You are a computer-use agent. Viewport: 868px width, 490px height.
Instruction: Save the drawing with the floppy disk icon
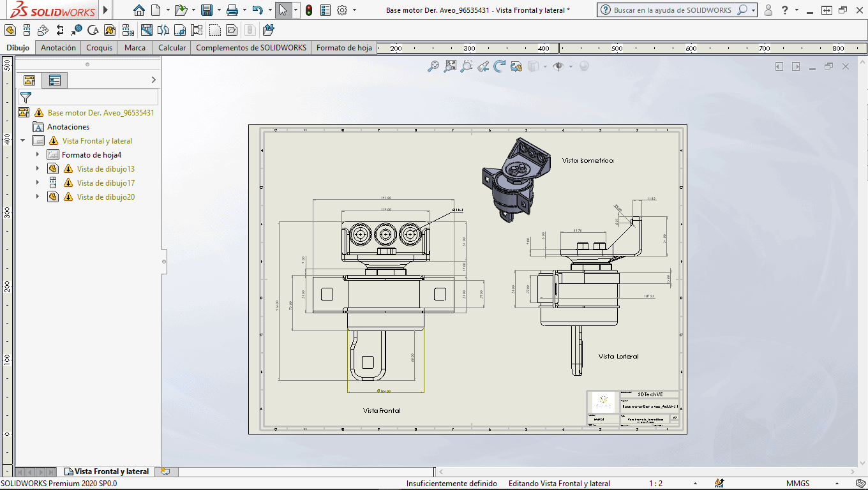pos(206,10)
